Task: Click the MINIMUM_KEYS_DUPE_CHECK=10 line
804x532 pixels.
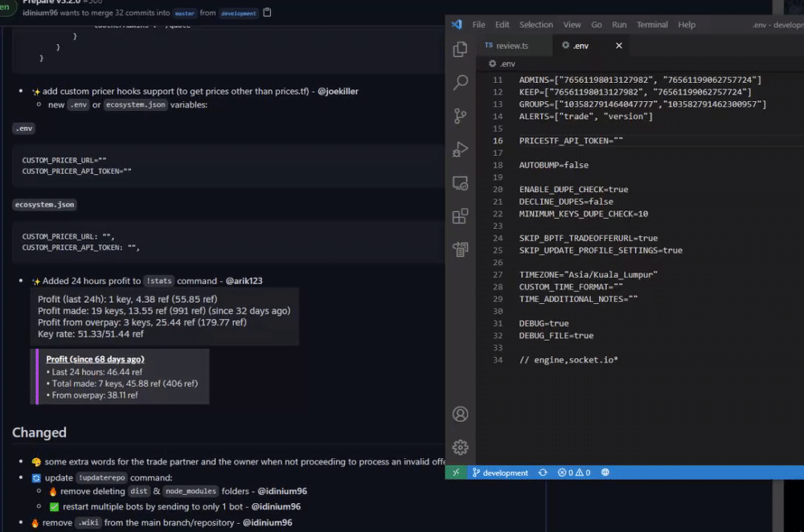Action: 584,214
